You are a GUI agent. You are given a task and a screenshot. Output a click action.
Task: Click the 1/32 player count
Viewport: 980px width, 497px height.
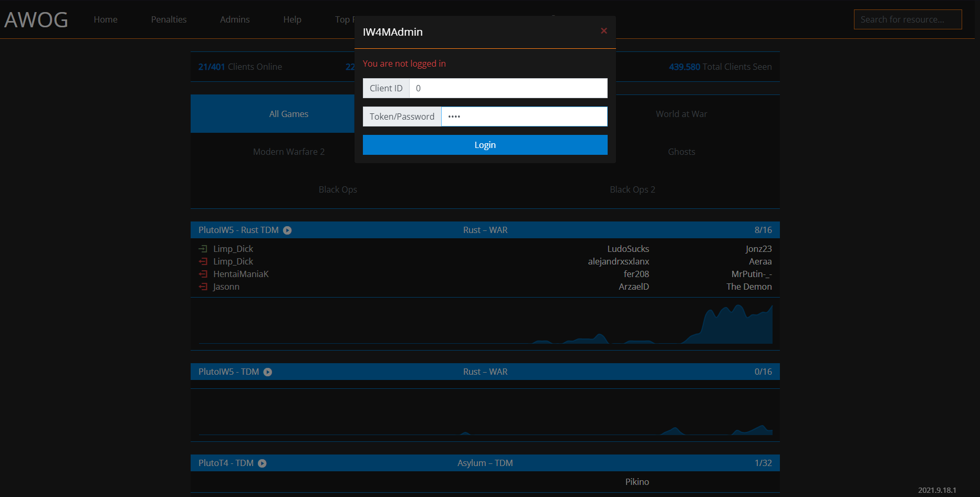point(763,463)
